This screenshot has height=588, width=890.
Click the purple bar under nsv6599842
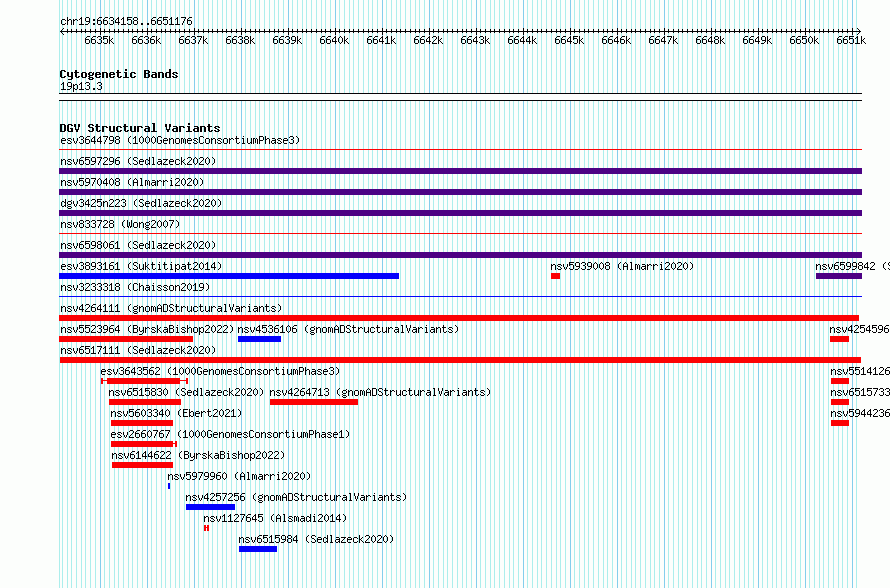click(839, 276)
